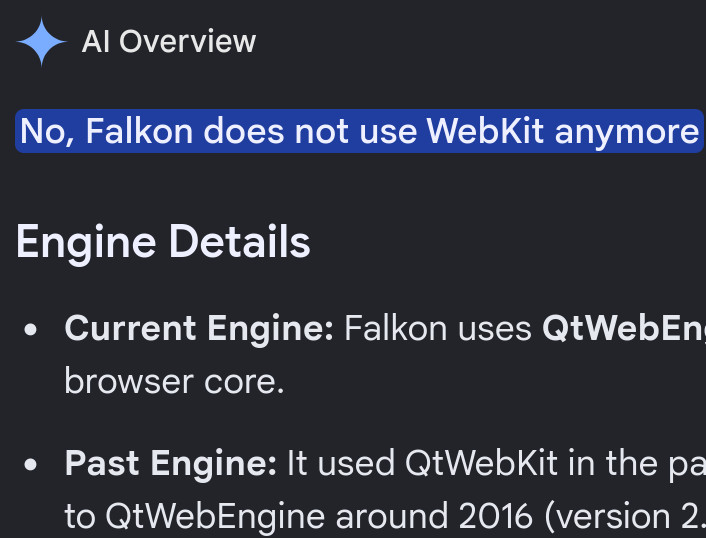Image resolution: width=706 pixels, height=538 pixels.
Task: Click the bold "Past Engine:" label
Action: click(x=171, y=464)
